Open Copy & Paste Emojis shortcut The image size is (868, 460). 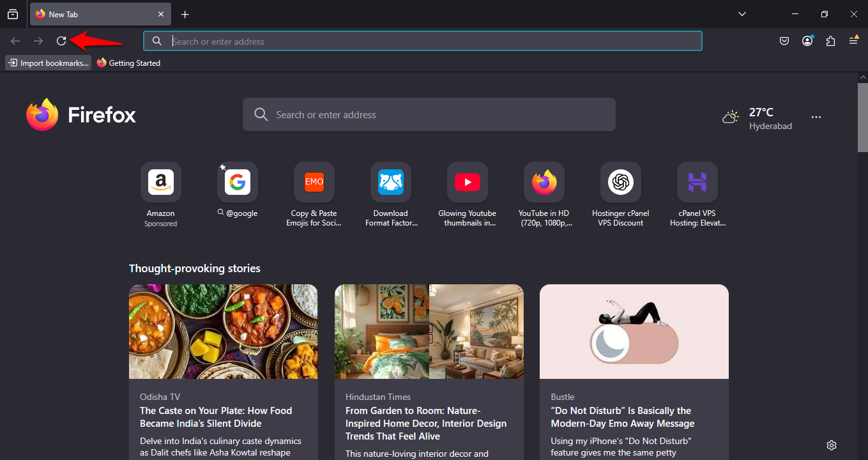click(x=314, y=195)
